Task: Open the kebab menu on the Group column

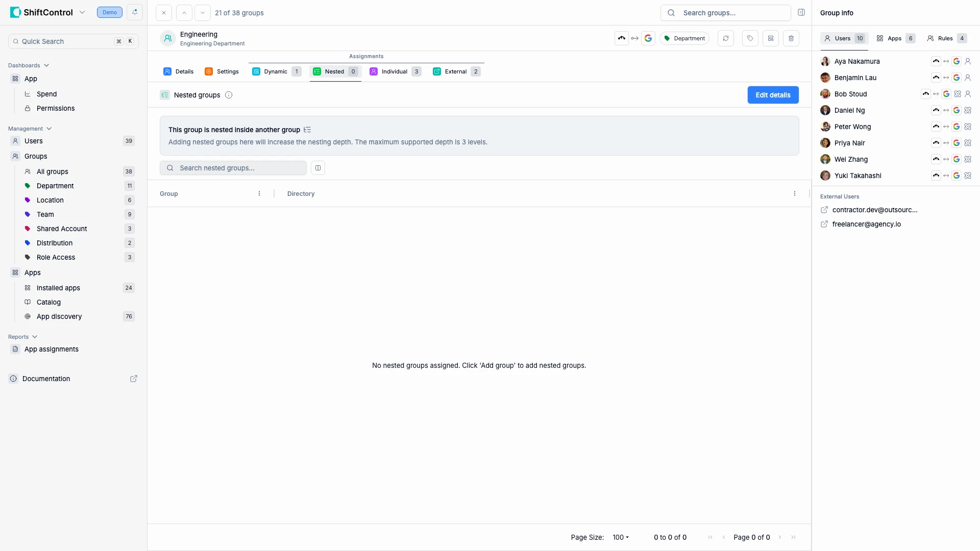Action: [x=259, y=193]
